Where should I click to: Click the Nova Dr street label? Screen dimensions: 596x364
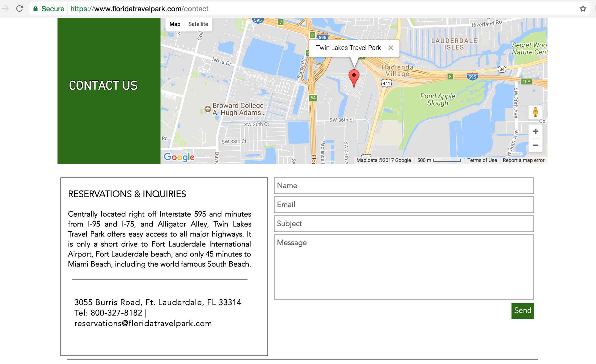(222, 61)
